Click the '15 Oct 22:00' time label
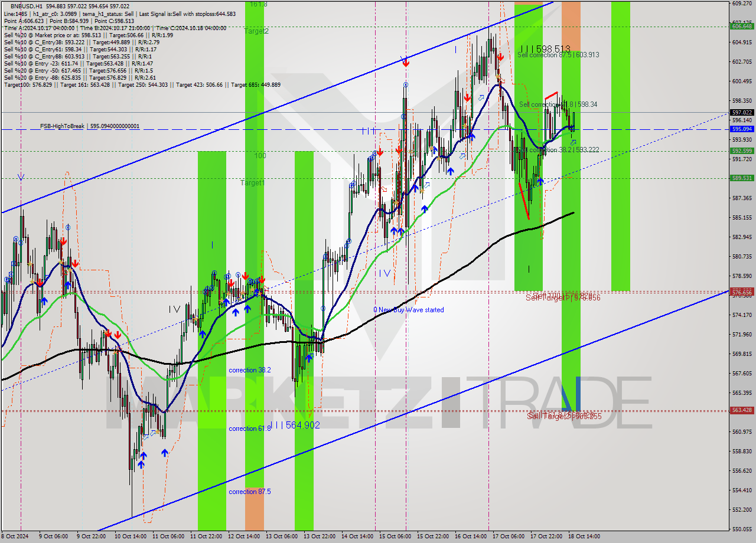The height and width of the screenshot is (543, 756). 433,537
